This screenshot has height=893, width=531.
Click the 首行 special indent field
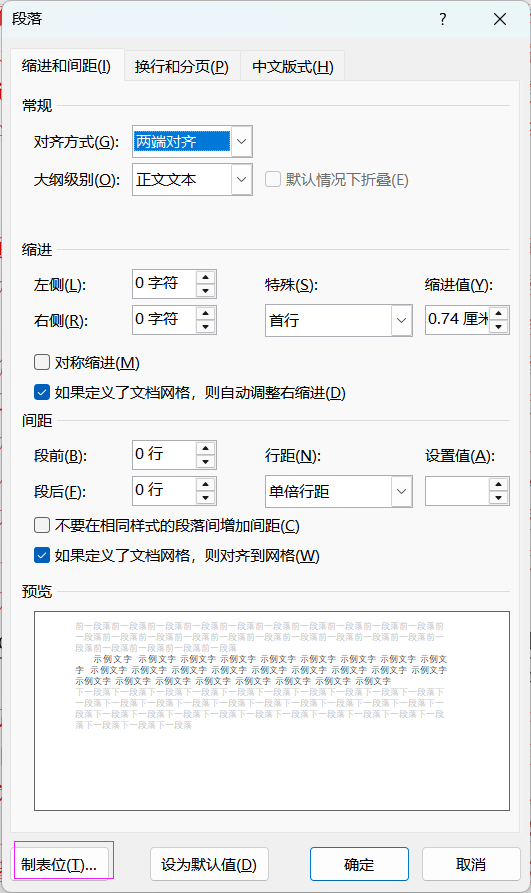click(328, 320)
